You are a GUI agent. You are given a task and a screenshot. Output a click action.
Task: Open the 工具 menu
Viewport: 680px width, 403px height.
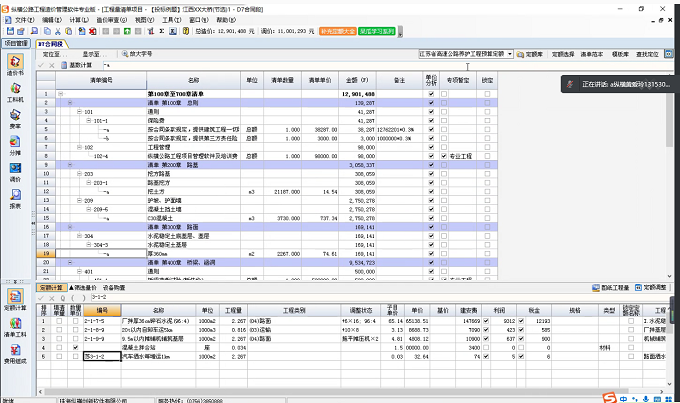171,20
